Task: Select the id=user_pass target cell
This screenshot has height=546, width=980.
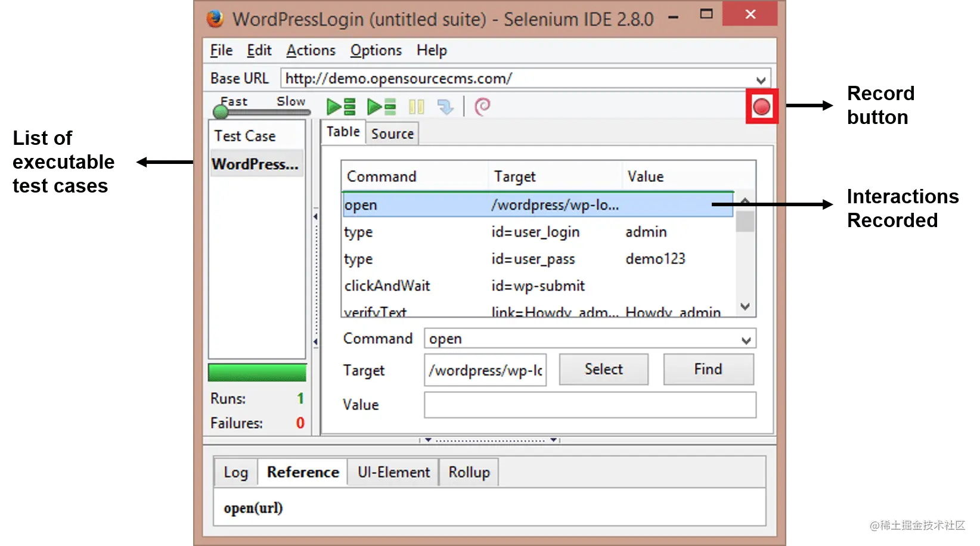Action: pyautogui.click(x=533, y=259)
